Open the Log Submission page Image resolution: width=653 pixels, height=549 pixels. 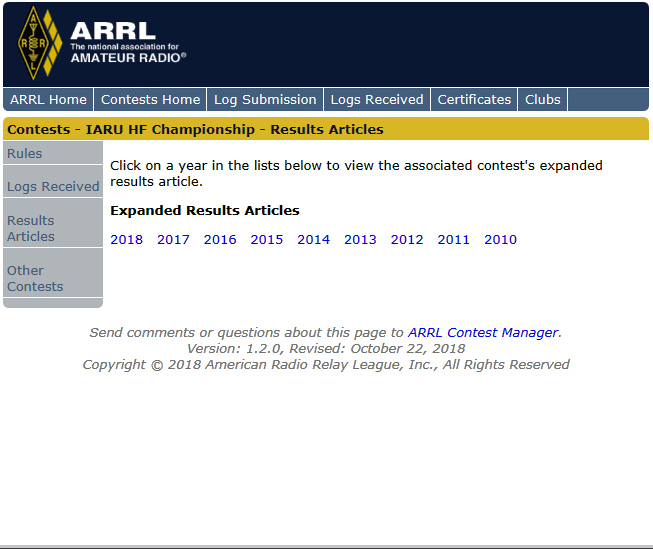[265, 99]
